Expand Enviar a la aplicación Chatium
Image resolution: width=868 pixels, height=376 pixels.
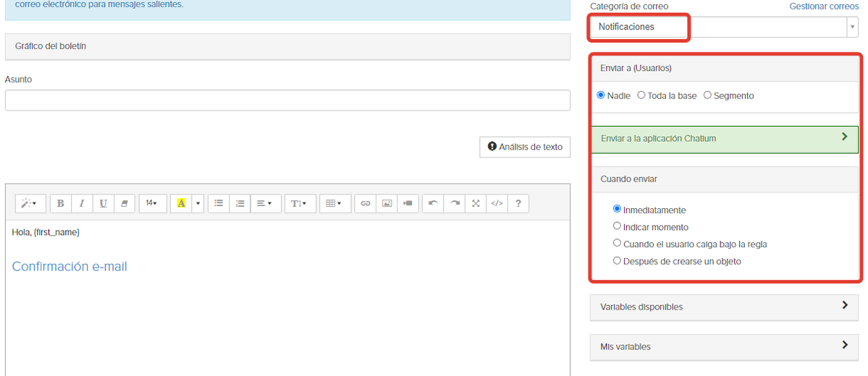point(725,139)
